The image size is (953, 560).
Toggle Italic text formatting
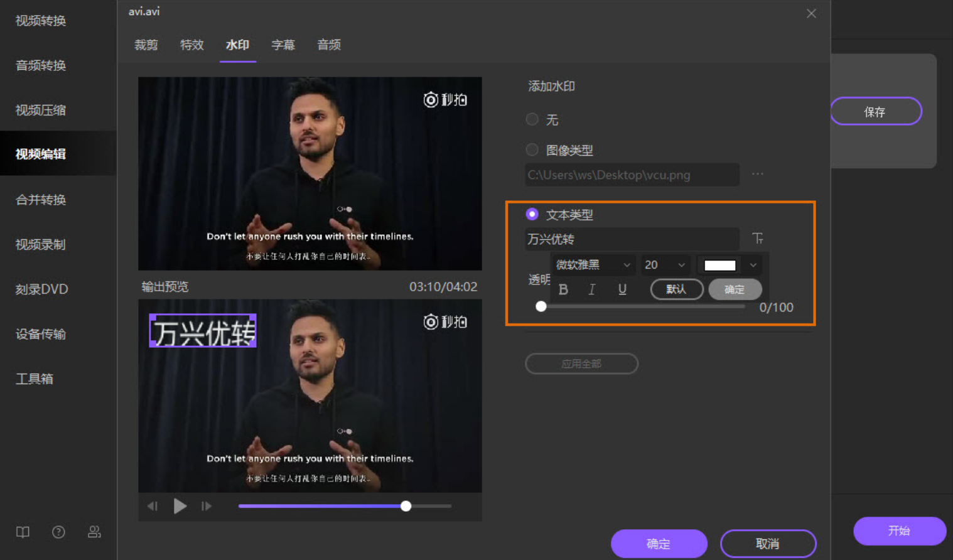591,289
